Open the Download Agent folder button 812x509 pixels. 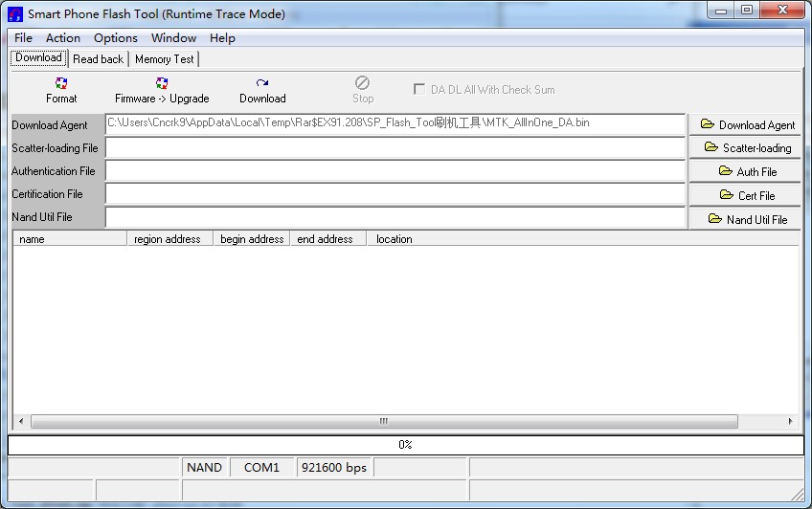coord(747,124)
